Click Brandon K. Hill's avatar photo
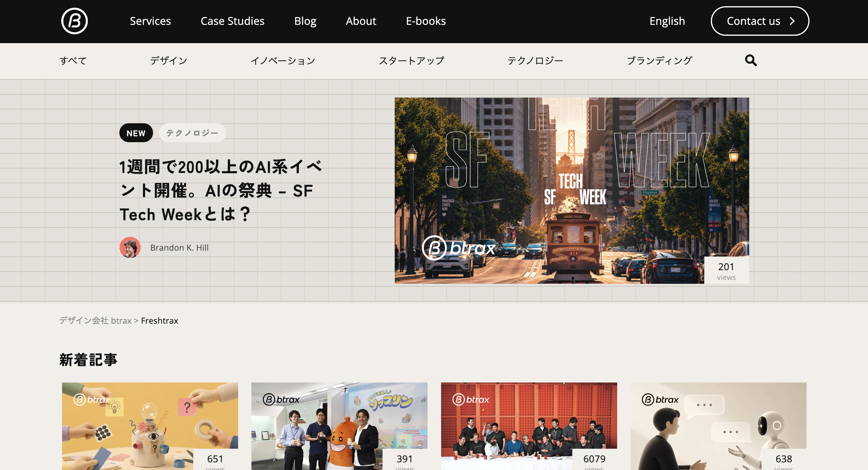The image size is (868, 470). click(x=130, y=247)
